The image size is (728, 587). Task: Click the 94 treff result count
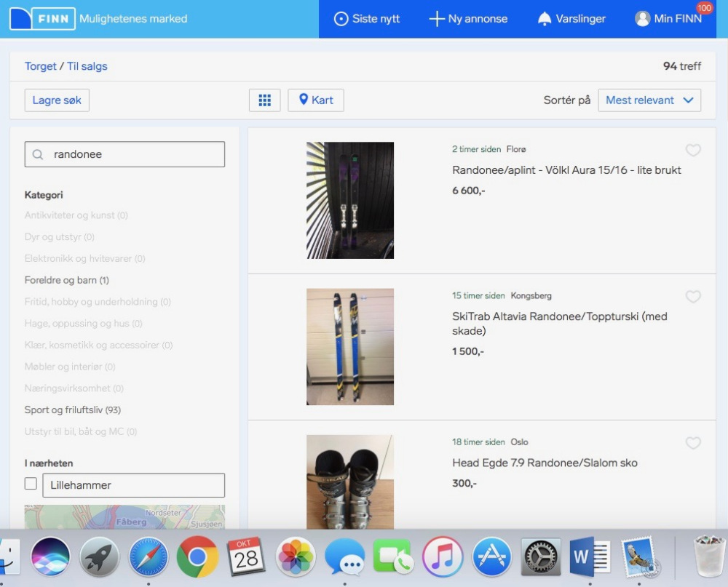[682, 66]
